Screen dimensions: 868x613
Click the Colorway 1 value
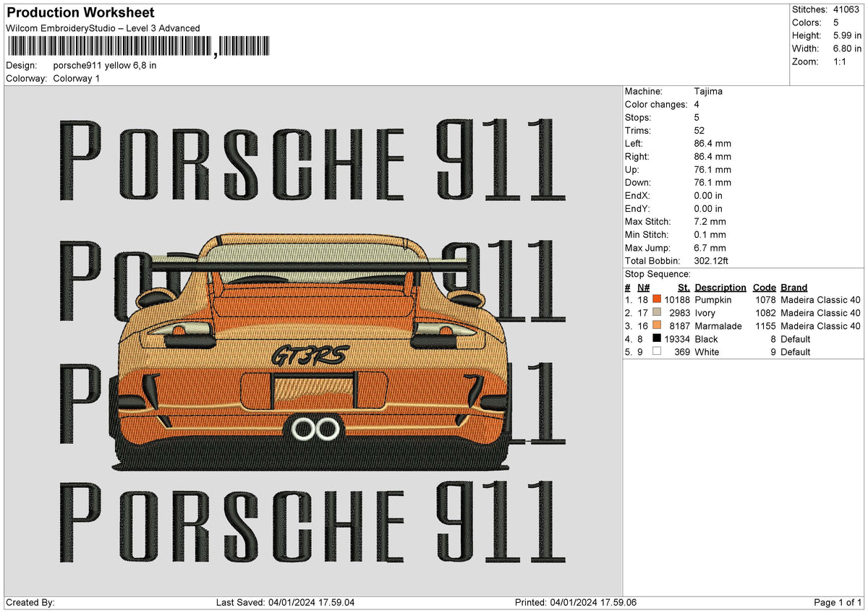[x=77, y=78]
